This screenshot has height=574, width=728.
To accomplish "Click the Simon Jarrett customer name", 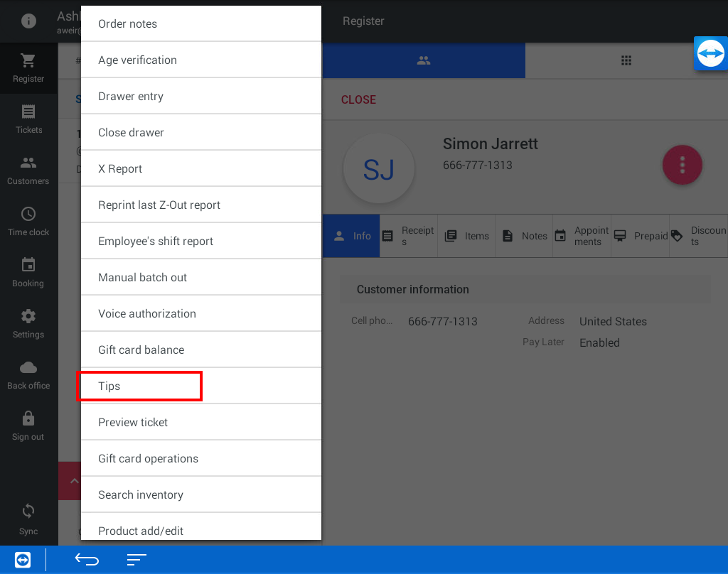I will coord(491,143).
